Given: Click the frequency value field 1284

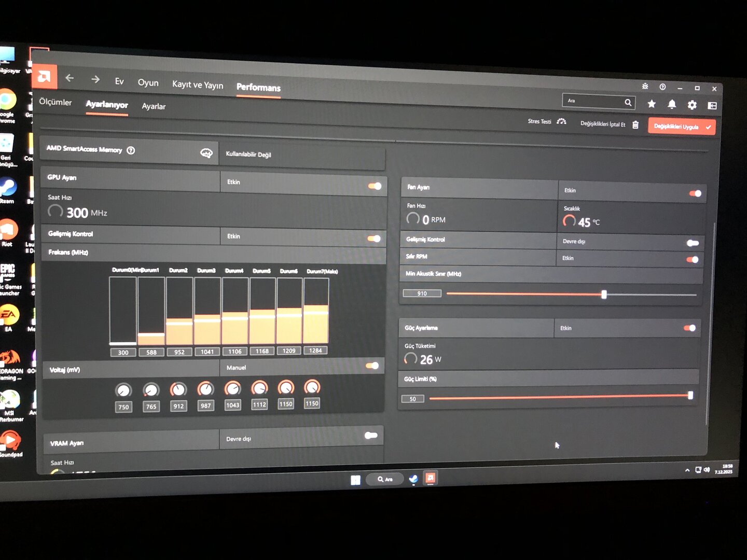Looking at the screenshot, I should (315, 351).
